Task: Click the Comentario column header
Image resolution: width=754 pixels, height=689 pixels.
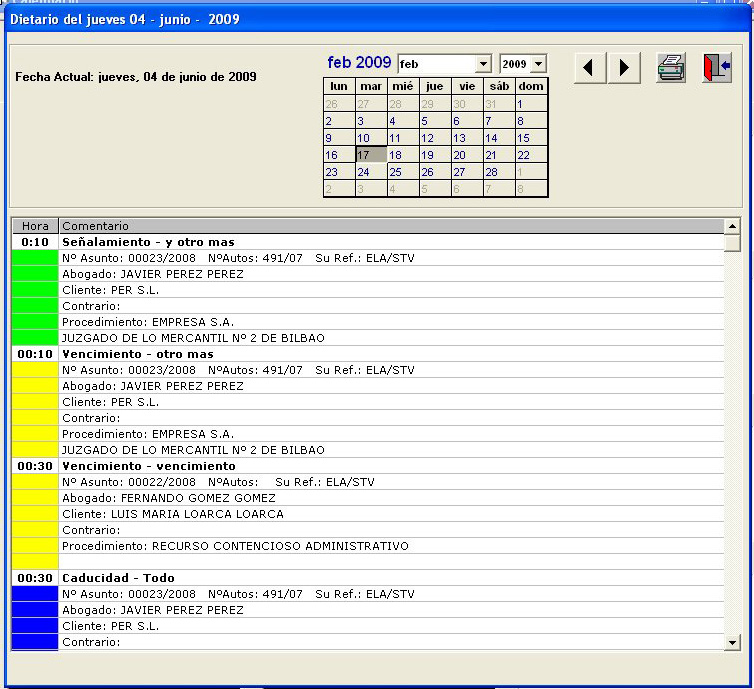Action: click(x=390, y=226)
